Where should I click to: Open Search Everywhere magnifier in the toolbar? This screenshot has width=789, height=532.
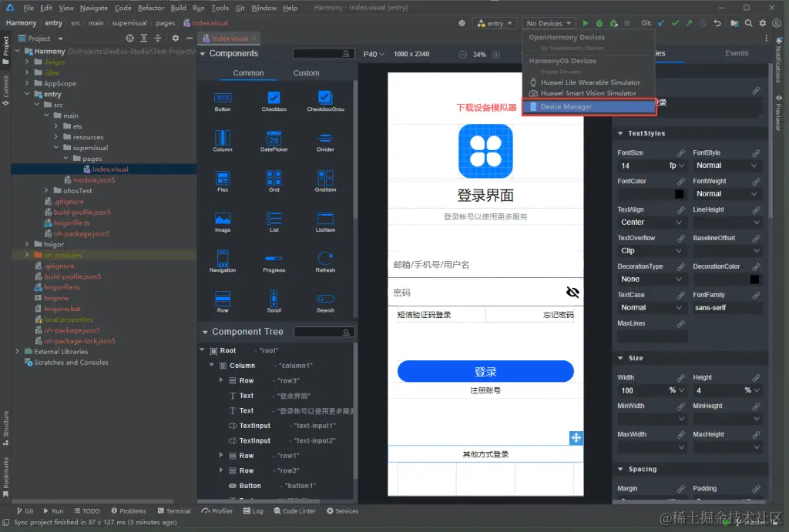point(749,23)
